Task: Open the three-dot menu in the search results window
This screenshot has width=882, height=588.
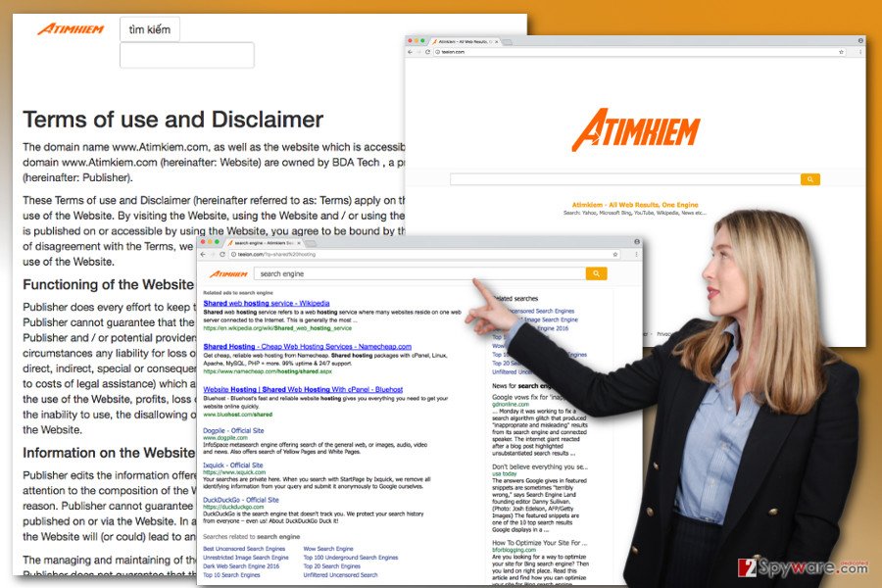Action: 637,255
